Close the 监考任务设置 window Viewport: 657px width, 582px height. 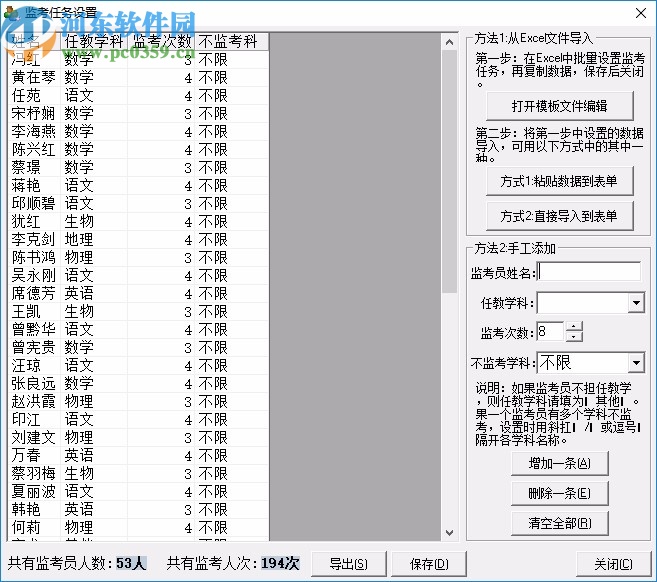[641, 13]
